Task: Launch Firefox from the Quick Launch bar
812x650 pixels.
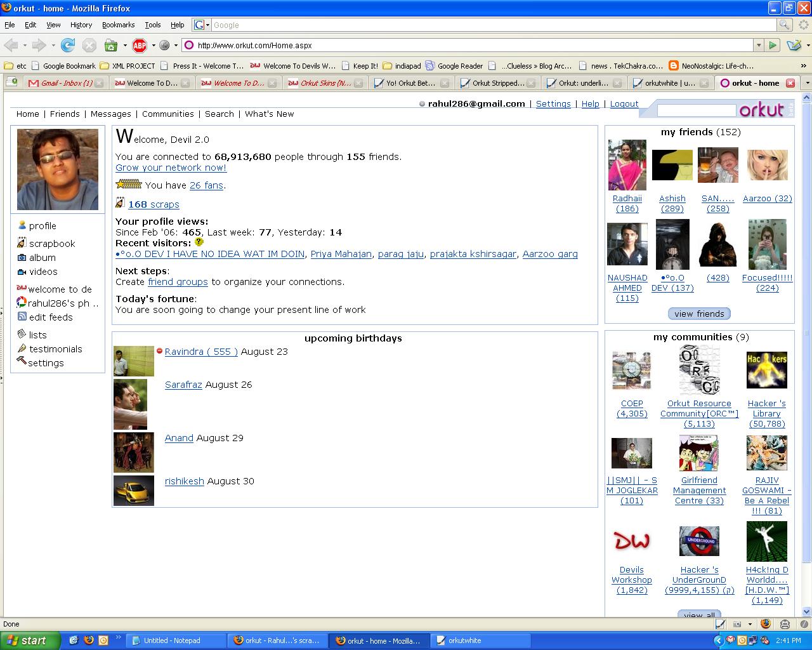Action: pos(88,640)
